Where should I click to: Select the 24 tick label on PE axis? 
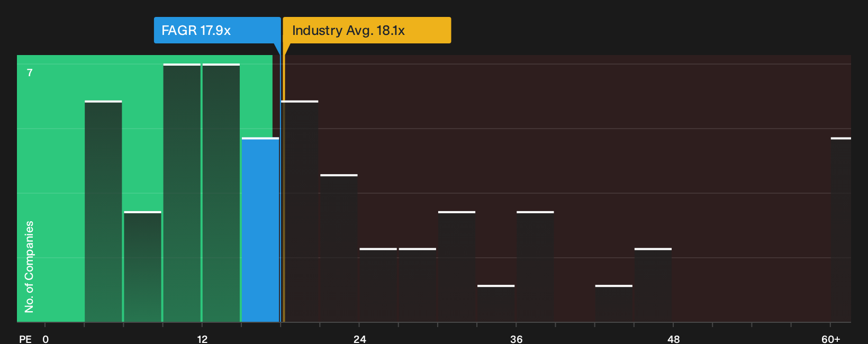coord(359,339)
